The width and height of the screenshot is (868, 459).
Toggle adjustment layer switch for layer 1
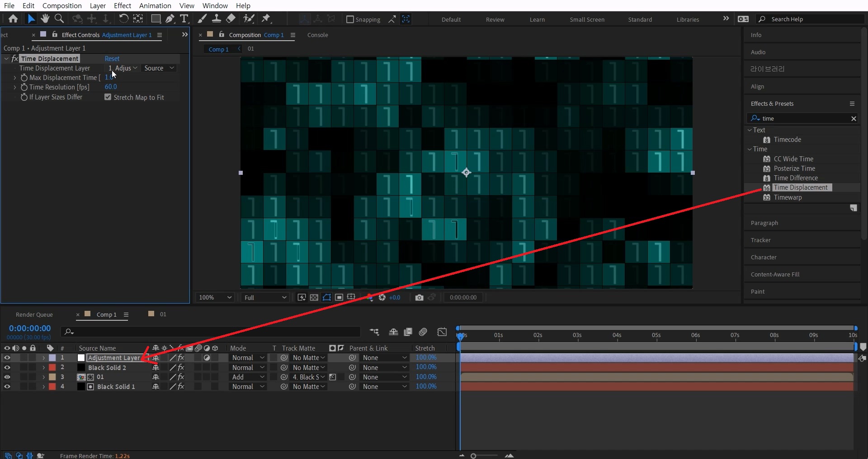pos(207,358)
